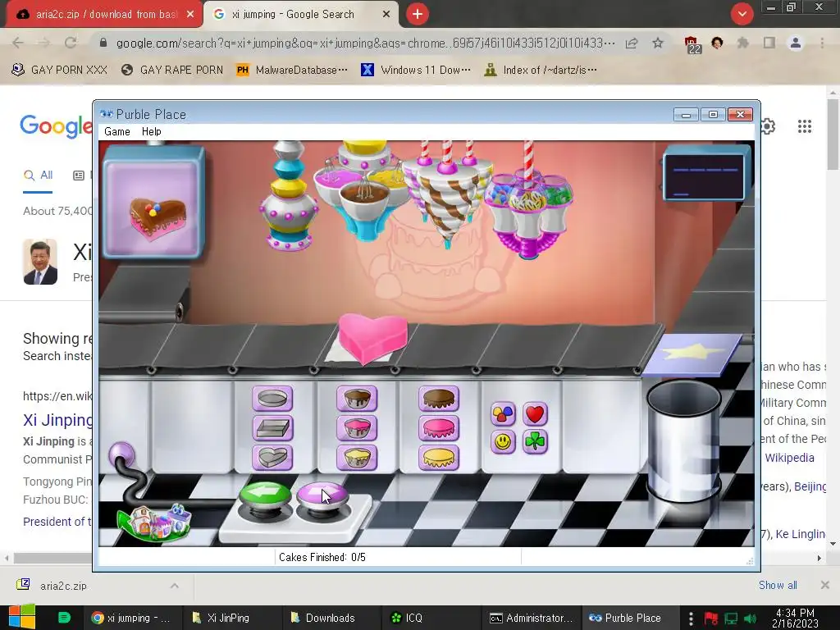Add colored candy balls decoration
Viewport: 840px width, 630px height.
(x=503, y=413)
